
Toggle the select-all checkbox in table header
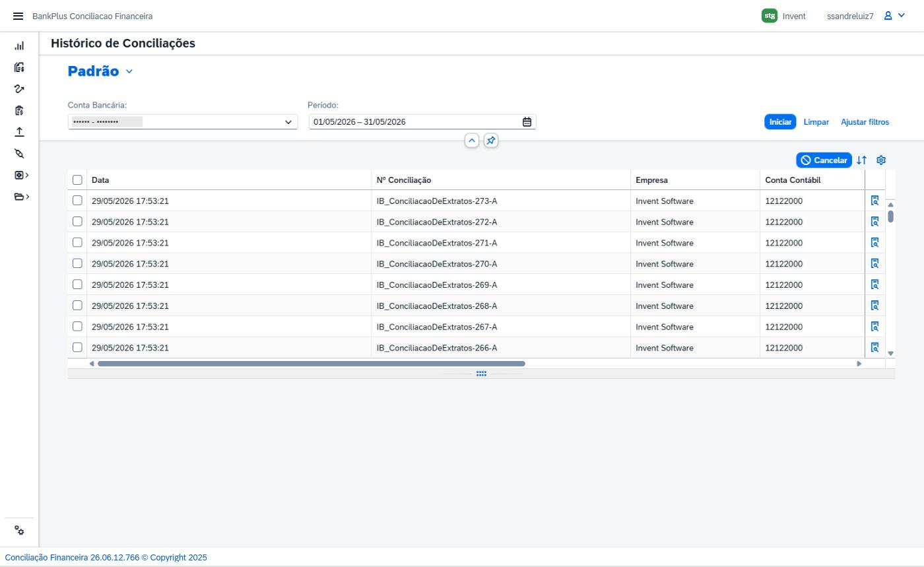[x=77, y=180]
